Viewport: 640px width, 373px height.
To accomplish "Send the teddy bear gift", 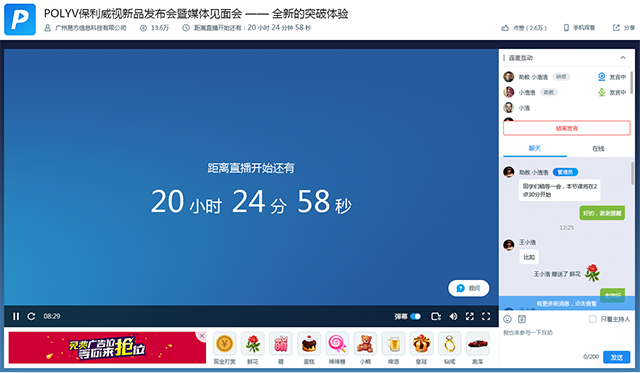I will (365, 344).
